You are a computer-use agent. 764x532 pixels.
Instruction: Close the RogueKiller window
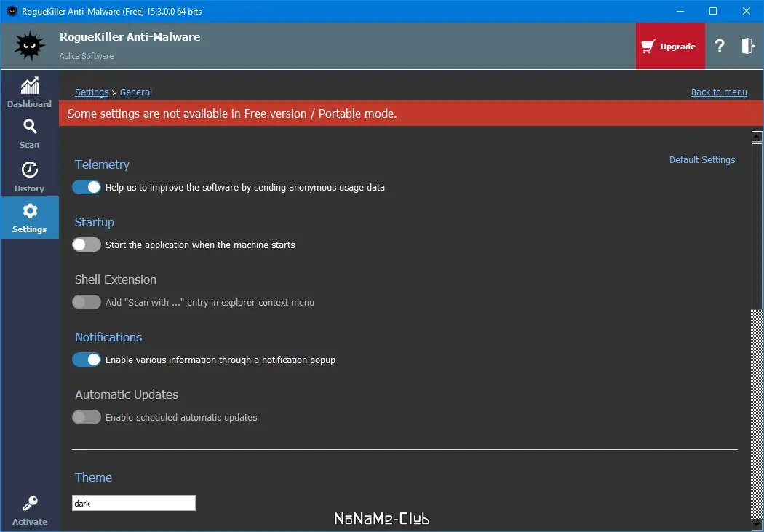(747, 11)
